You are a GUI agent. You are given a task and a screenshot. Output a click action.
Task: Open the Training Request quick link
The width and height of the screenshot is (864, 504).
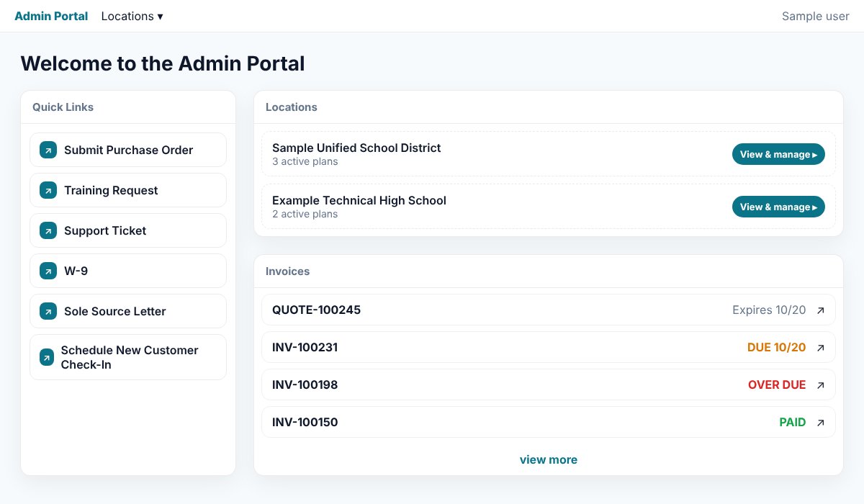click(128, 190)
